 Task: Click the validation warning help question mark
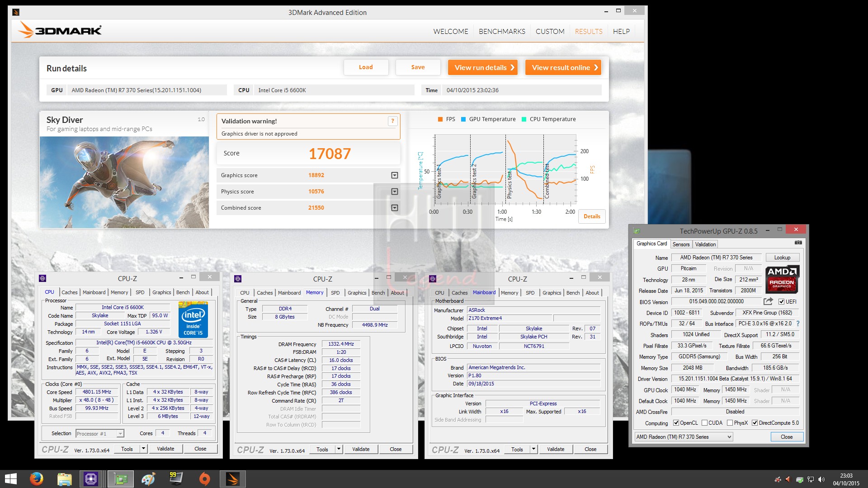pyautogui.click(x=392, y=121)
